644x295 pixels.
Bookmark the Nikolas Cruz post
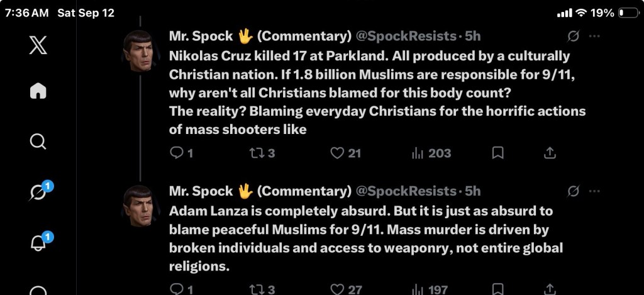[x=498, y=153]
